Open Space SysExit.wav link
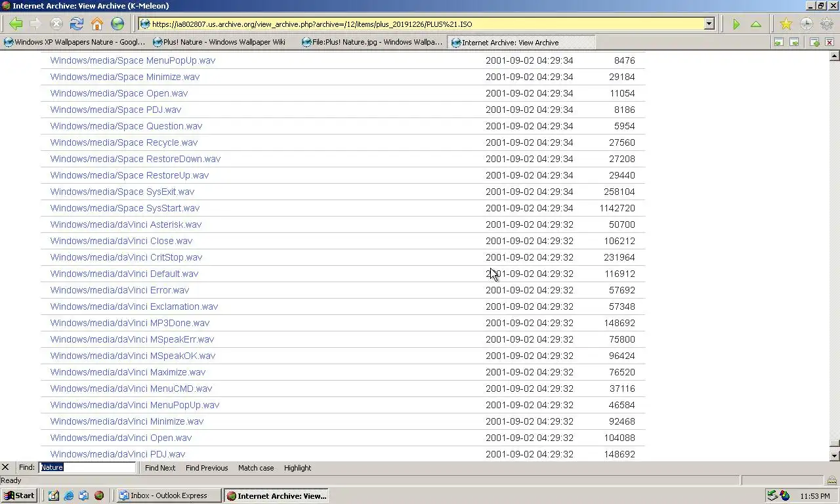 point(122,192)
